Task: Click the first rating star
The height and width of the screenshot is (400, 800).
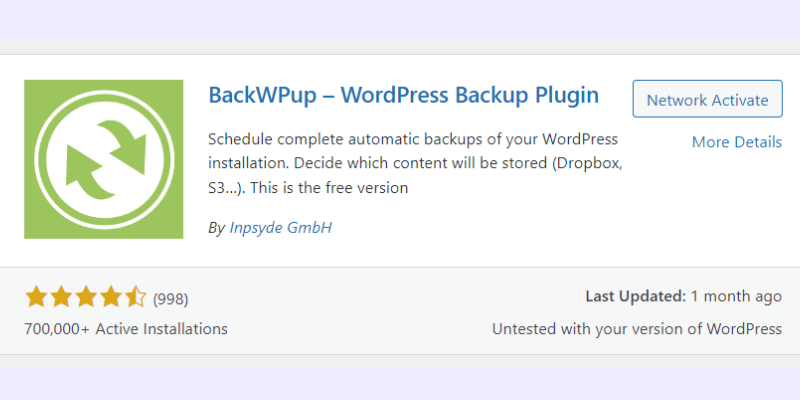Action: (x=36, y=296)
